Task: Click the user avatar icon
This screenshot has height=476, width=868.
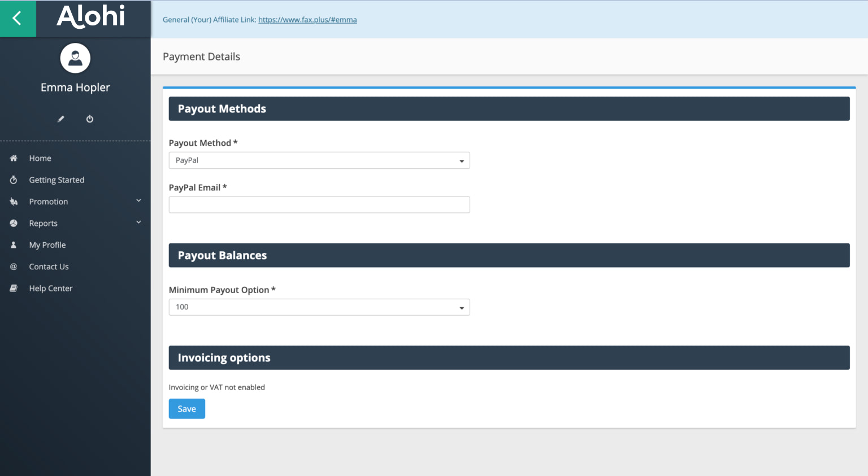Action: 75,58
